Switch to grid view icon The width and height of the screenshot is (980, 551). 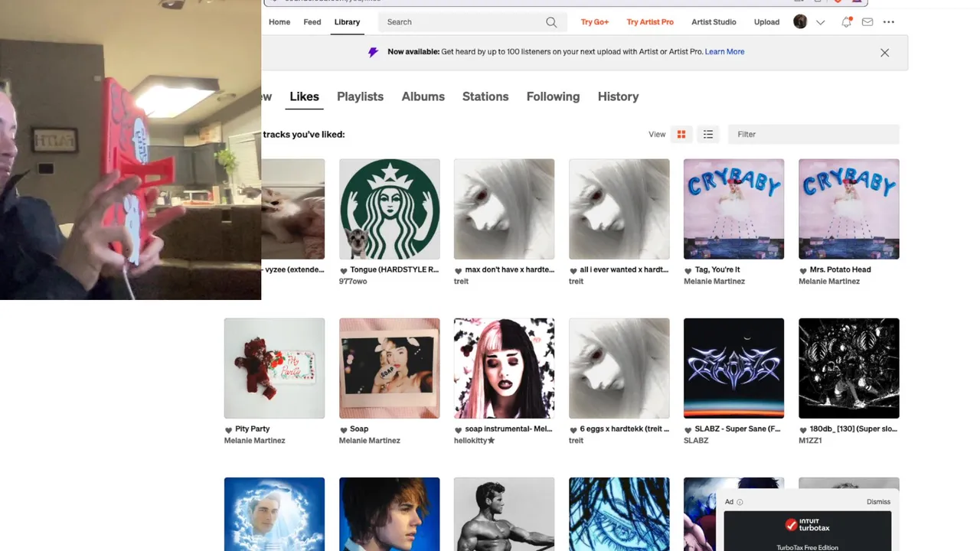681,135
